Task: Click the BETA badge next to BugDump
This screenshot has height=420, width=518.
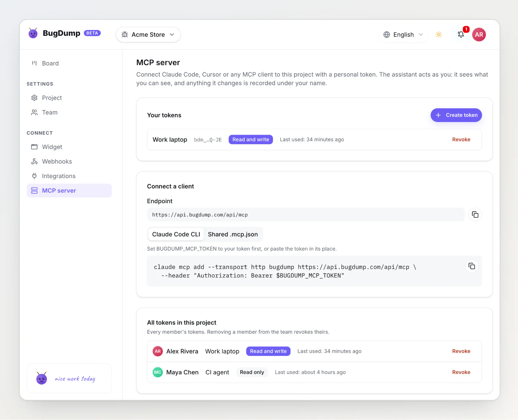Action: coord(92,33)
